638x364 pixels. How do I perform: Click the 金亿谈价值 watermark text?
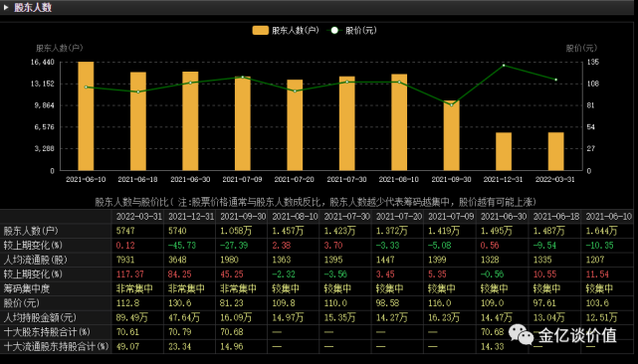(577, 335)
